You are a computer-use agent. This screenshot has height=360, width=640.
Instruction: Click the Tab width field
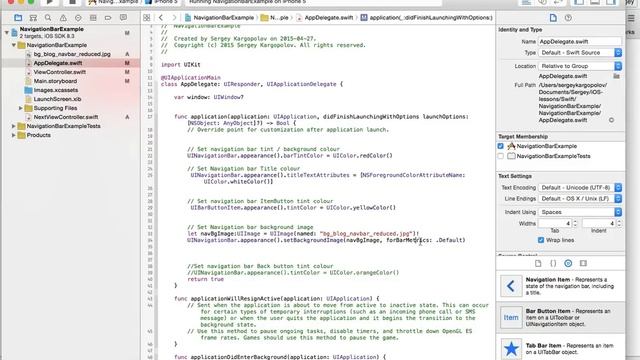(x=555, y=223)
